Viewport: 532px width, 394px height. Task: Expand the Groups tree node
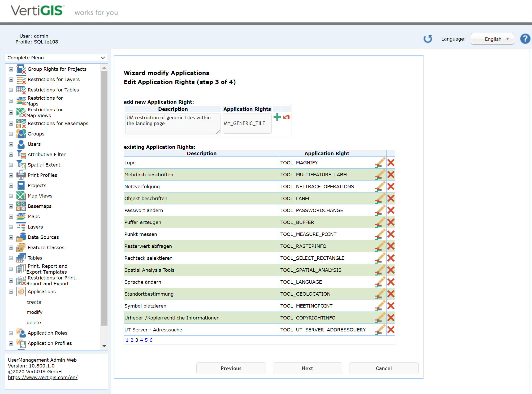click(11, 134)
